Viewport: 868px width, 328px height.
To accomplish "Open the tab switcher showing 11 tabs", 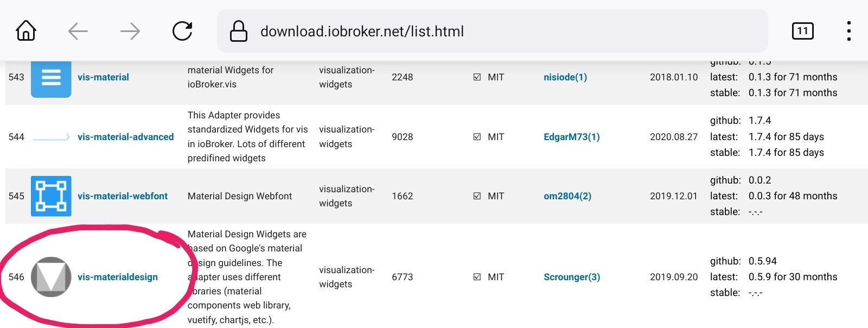I will (x=802, y=31).
